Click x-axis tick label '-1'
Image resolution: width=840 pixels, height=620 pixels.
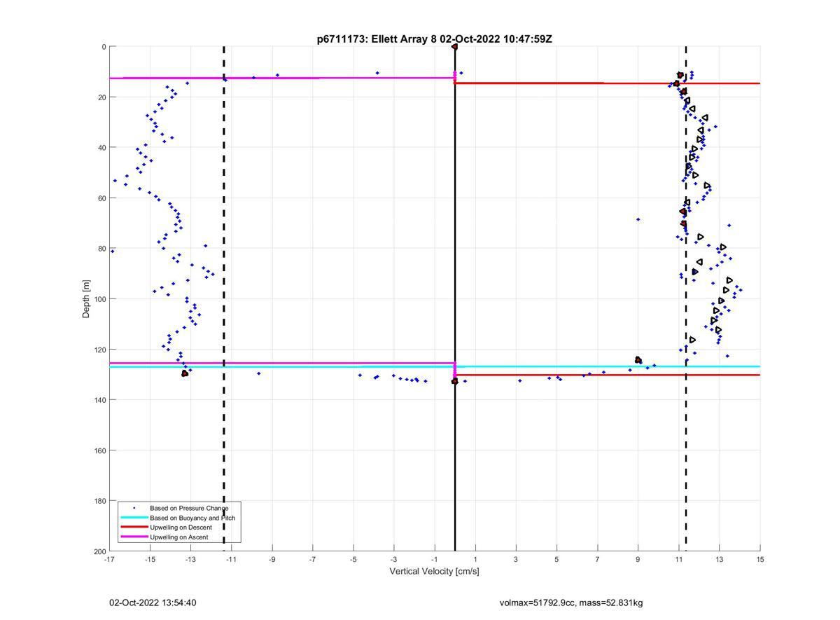point(435,559)
